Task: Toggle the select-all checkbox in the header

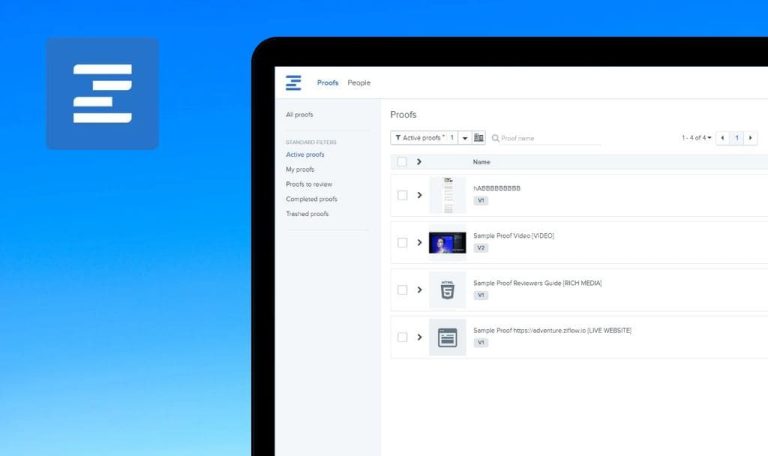Action: tap(402, 162)
